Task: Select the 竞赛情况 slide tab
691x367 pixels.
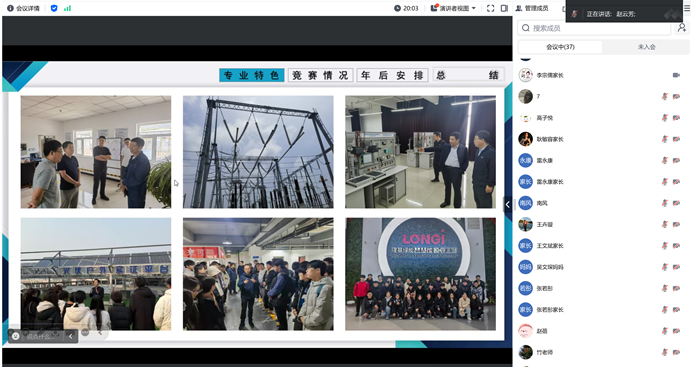Action: click(x=320, y=75)
